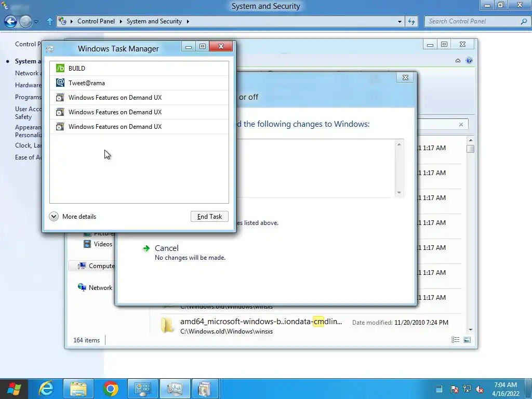
Task: Go back in Control Panel window
Action: 10,21
